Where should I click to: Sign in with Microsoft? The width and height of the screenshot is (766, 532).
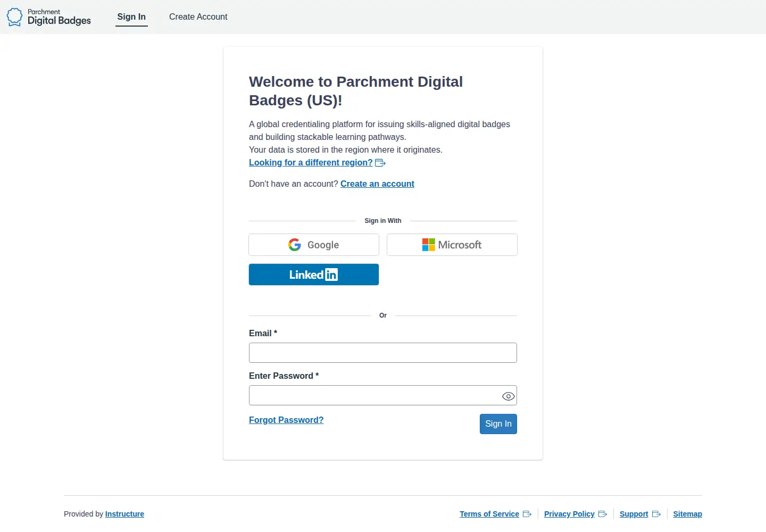coord(452,245)
